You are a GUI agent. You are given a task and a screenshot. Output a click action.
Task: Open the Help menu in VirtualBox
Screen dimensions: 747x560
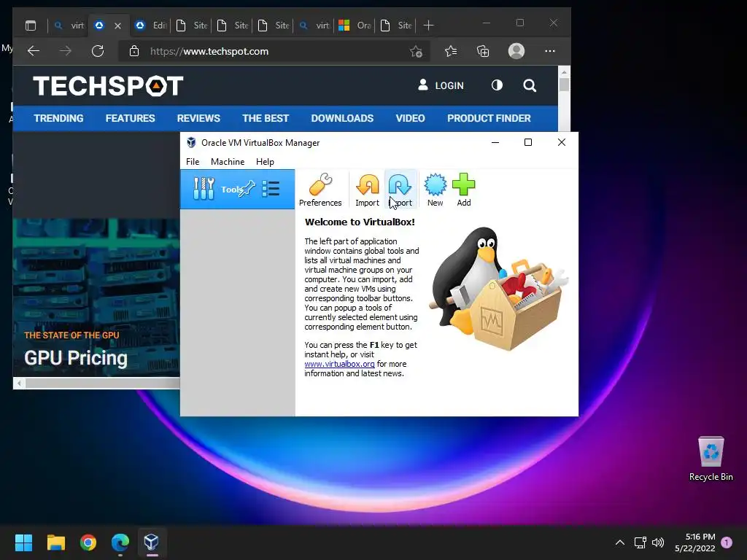click(265, 161)
